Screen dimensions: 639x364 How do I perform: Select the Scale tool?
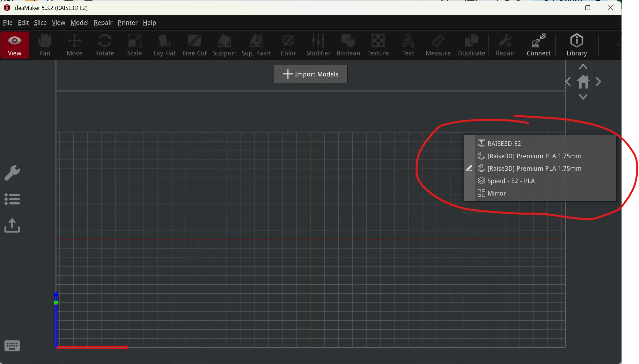(135, 45)
